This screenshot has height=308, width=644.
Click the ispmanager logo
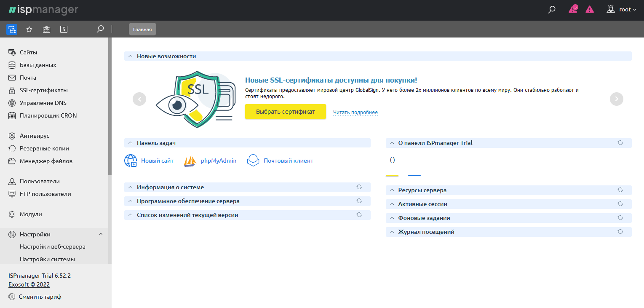click(x=43, y=9)
